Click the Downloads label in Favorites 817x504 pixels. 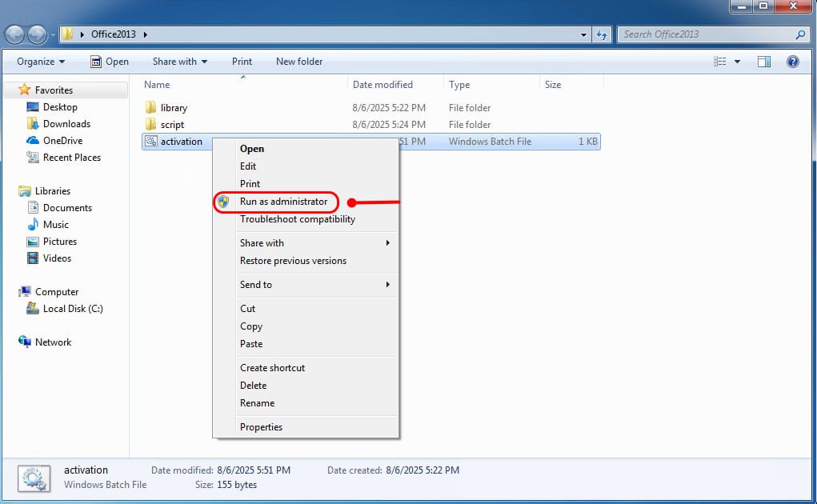point(66,123)
